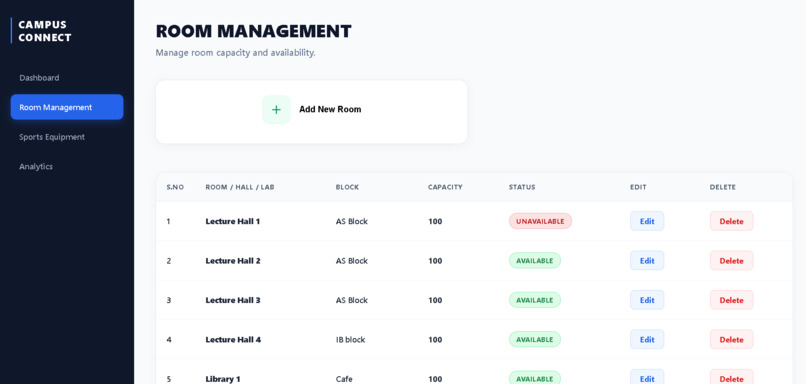
Task: Click the Available badge for Library 1
Action: (535, 378)
